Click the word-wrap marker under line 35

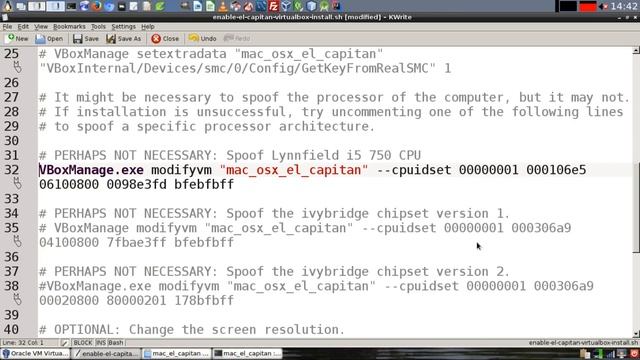17,241
